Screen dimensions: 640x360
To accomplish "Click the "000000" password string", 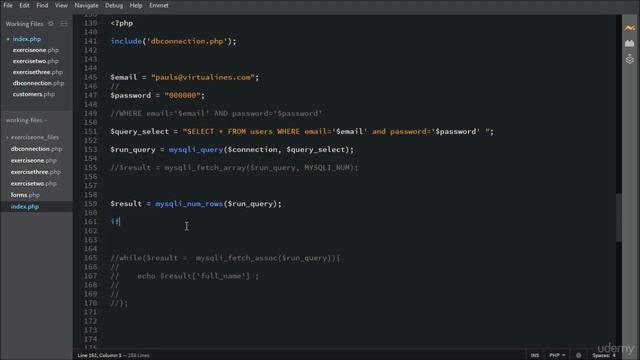I will coord(182,96).
